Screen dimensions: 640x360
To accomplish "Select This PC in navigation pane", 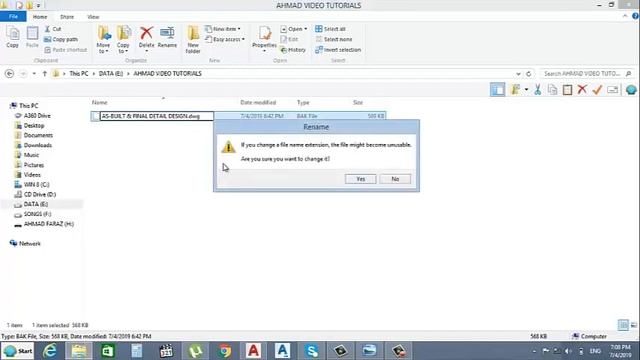I will (29, 105).
